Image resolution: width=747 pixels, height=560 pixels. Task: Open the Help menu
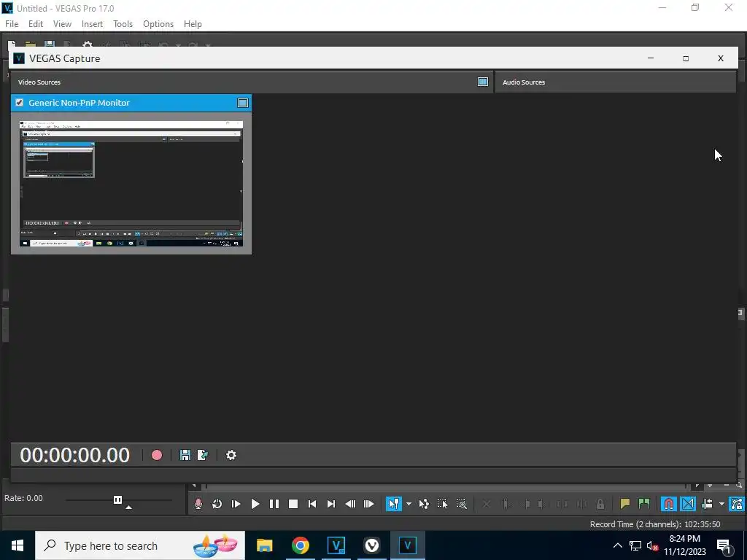coord(193,24)
